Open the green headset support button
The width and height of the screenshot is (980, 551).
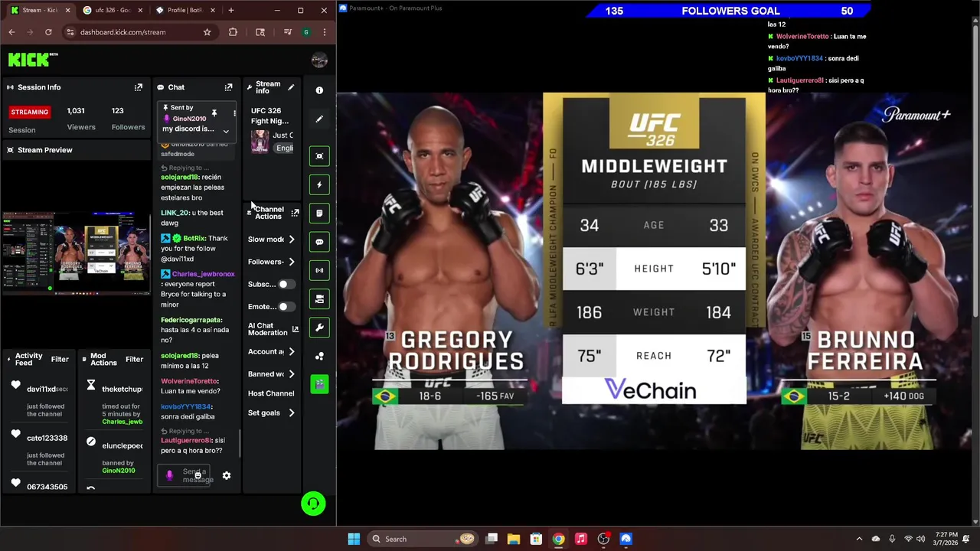pos(313,504)
